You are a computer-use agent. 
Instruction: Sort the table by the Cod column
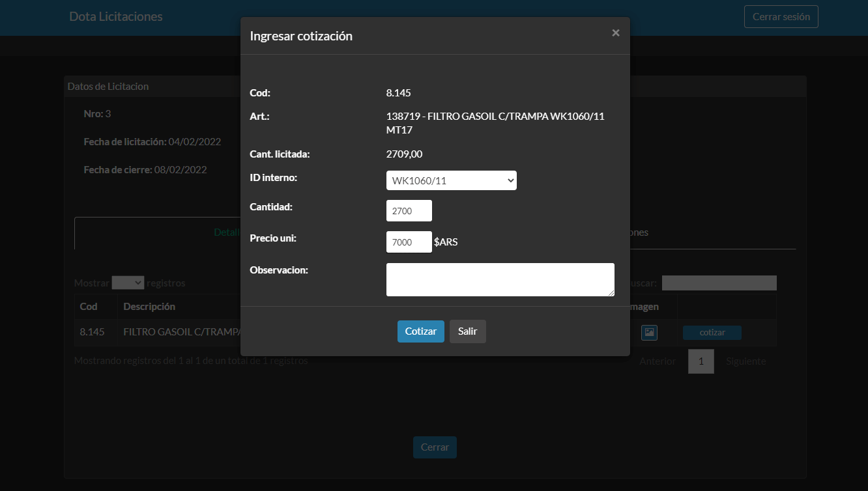point(89,306)
